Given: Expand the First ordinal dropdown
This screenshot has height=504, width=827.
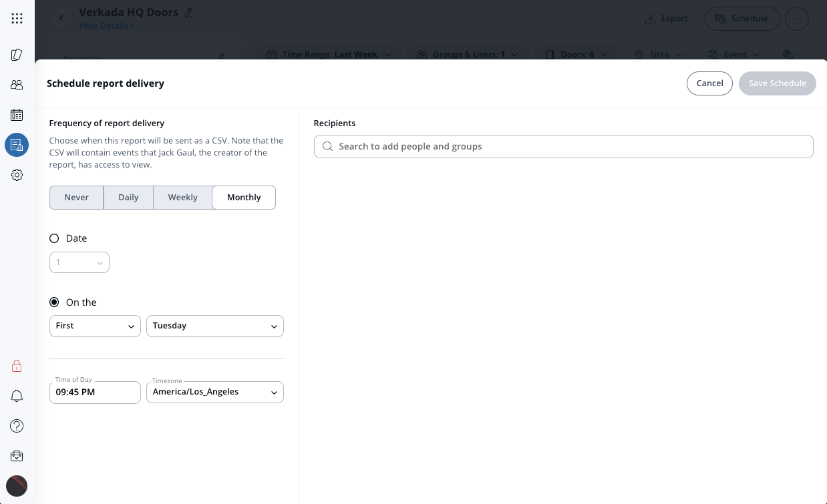Looking at the screenshot, I should pyautogui.click(x=95, y=326).
